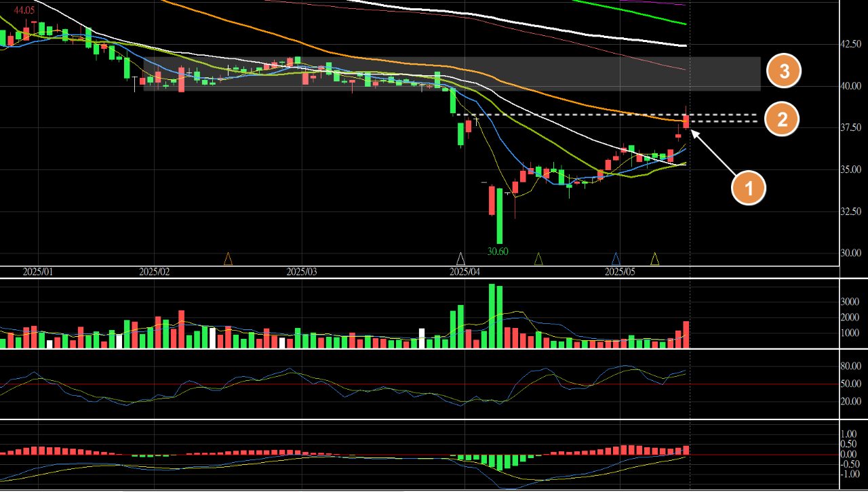This screenshot has height=492, width=868.
Task: Click the 50.00 oscillator axis value
Action: [x=852, y=384]
